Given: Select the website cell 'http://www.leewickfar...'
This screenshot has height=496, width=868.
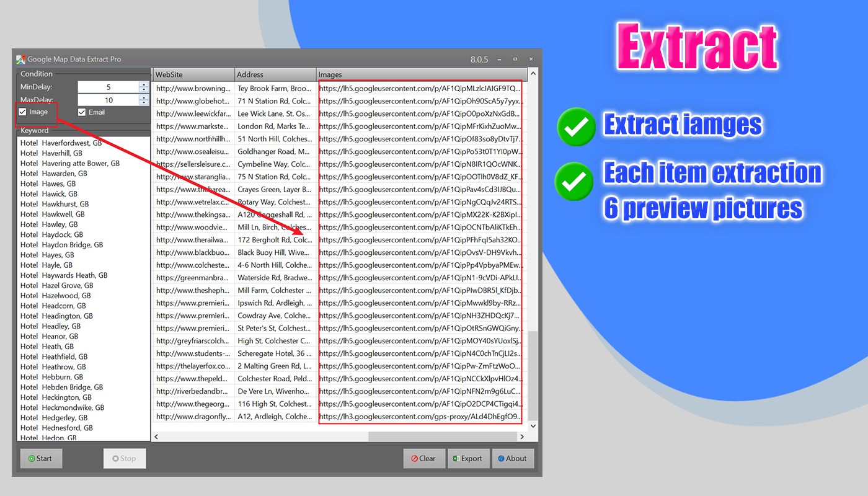Looking at the screenshot, I should pyautogui.click(x=193, y=113).
